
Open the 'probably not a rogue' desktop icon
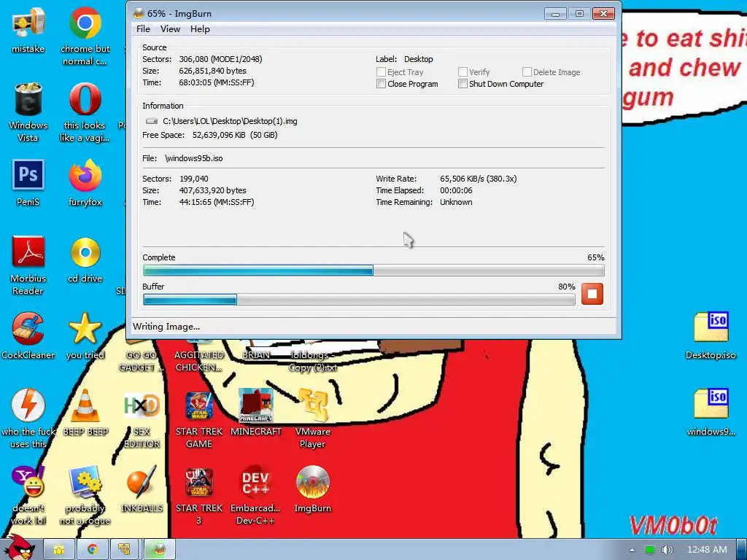[x=85, y=482]
